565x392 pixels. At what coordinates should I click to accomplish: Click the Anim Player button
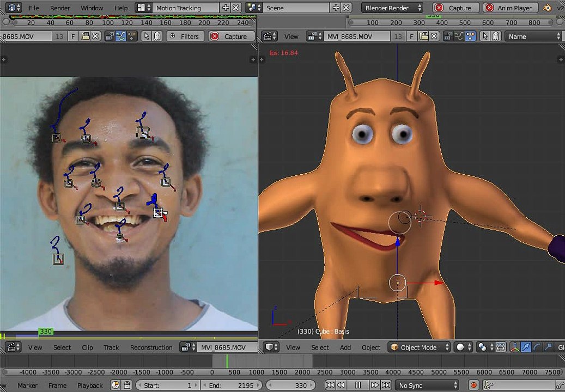[x=510, y=8]
